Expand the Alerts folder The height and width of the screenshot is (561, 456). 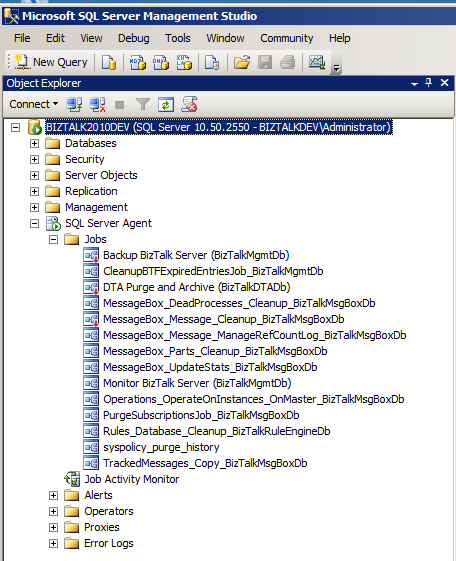[x=53, y=496]
